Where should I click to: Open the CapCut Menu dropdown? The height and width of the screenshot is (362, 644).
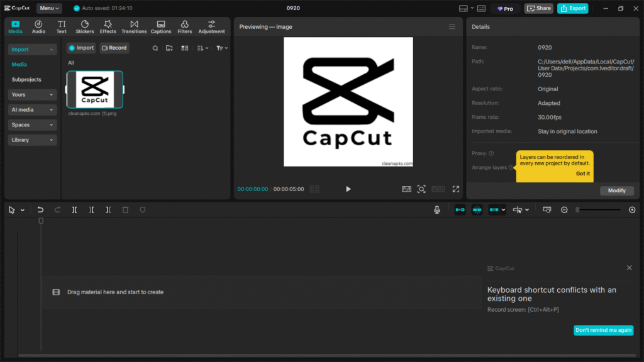coord(49,8)
